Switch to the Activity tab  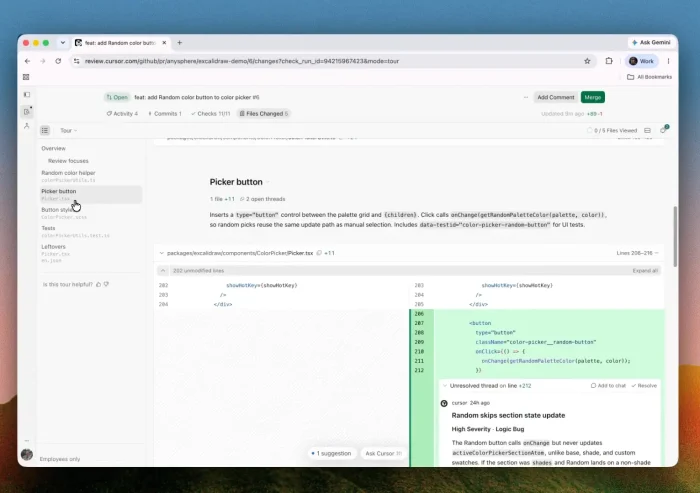pos(122,114)
